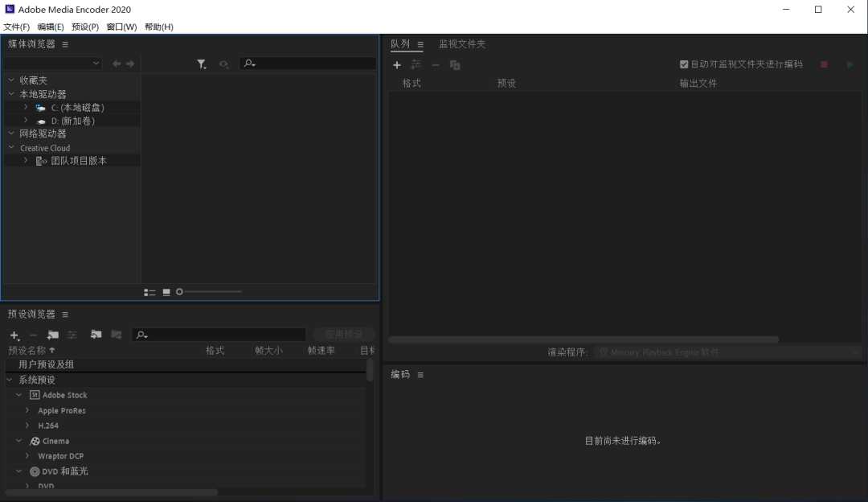Click the create new preset group icon
Screen dimensions: 868x502
53,335
